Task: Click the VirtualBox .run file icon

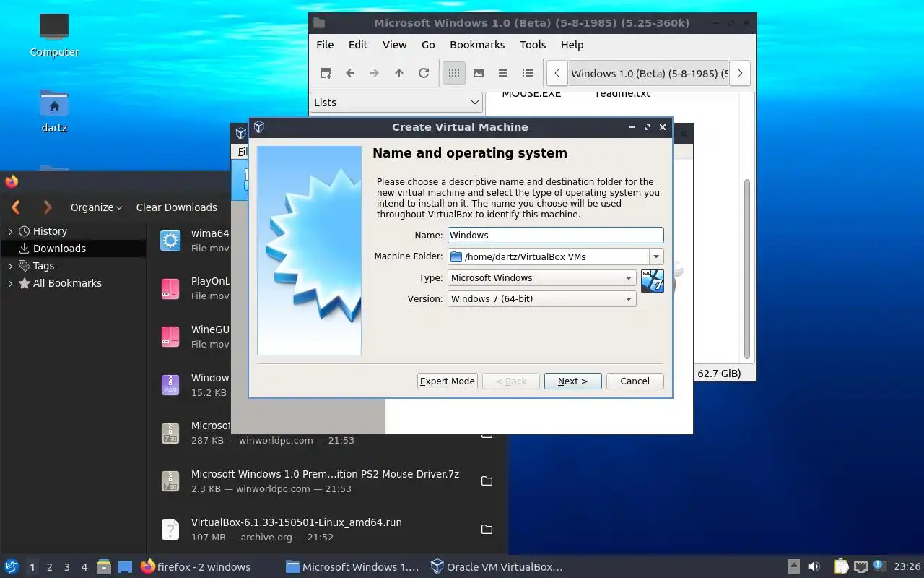Action: [x=170, y=530]
